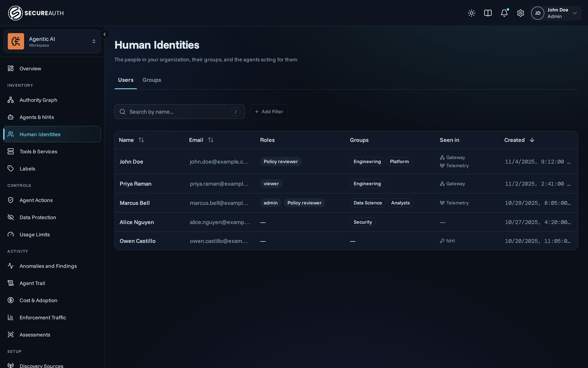Image resolution: width=588 pixels, height=368 pixels.
Task: Switch to the Groups tab
Action: tap(152, 80)
